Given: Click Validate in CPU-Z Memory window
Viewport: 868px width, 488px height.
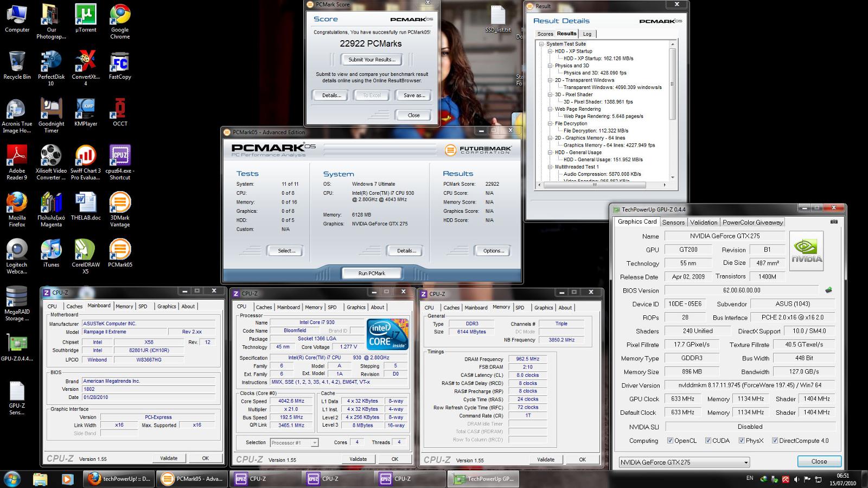Looking at the screenshot, I should coord(546,459).
